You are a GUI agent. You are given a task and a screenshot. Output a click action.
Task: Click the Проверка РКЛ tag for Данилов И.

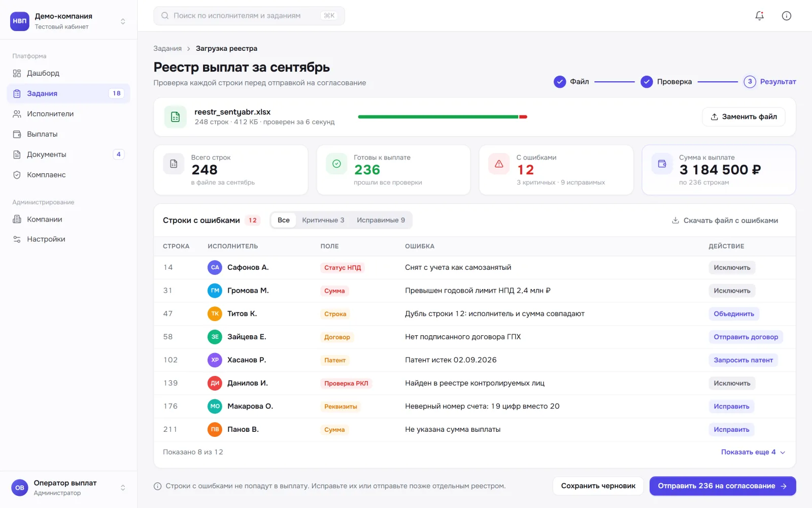click(346, 384)
